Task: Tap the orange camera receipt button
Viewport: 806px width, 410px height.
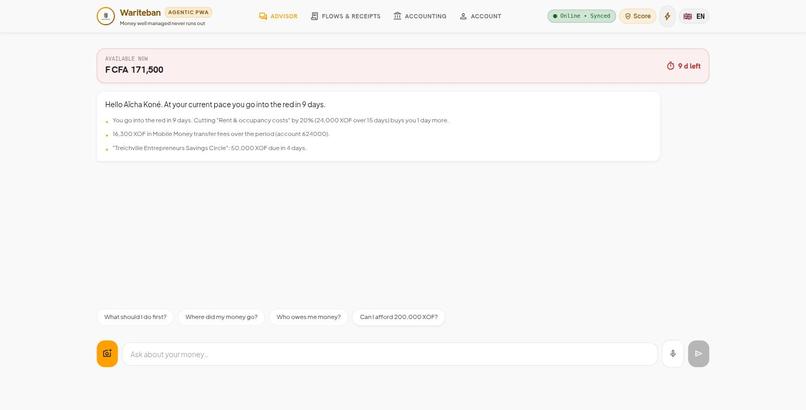Action: click(x=107, y=353)
